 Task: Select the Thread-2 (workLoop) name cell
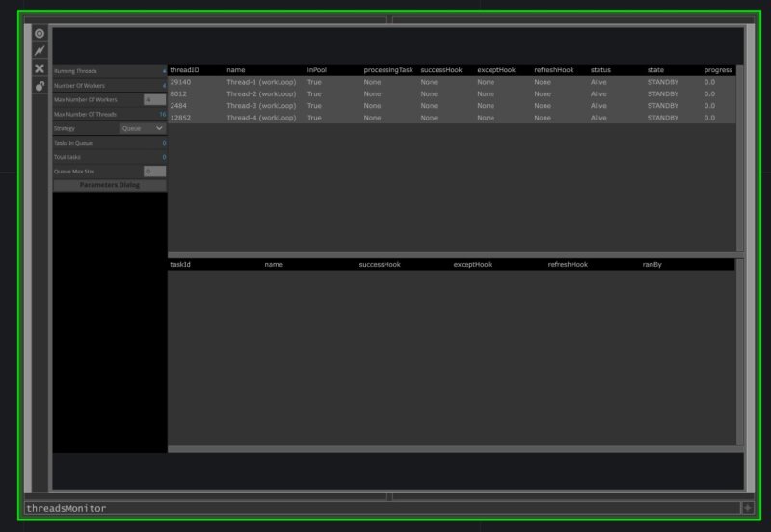(261, 93)
